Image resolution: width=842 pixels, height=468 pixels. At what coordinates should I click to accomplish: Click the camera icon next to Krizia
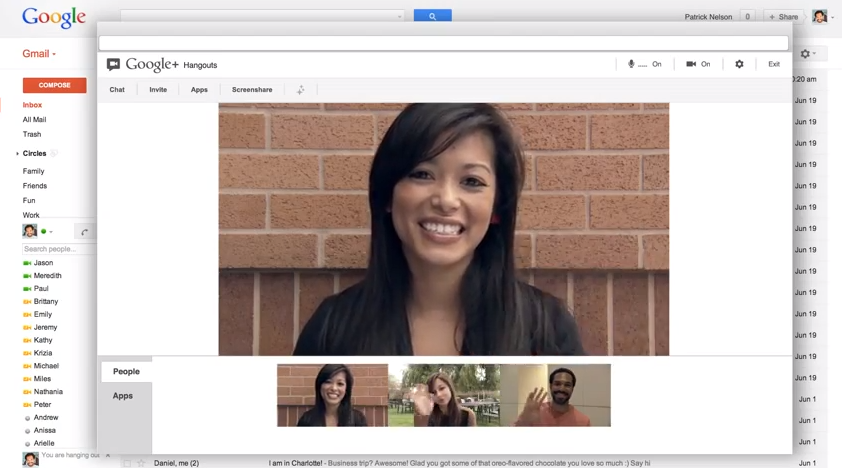coord(27,353)
